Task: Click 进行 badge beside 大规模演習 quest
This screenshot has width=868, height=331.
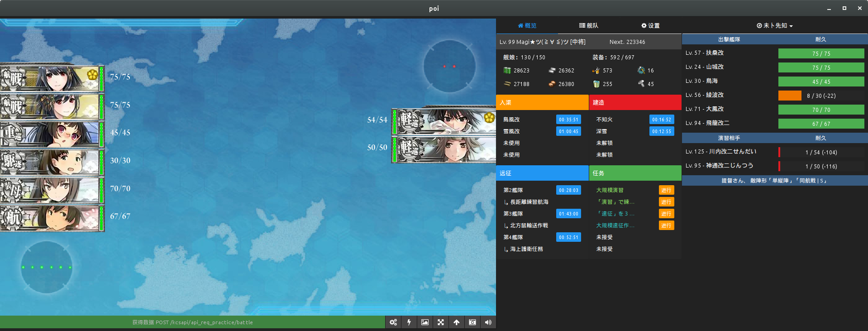Action: pyautogui.click(x=666, y=190)
